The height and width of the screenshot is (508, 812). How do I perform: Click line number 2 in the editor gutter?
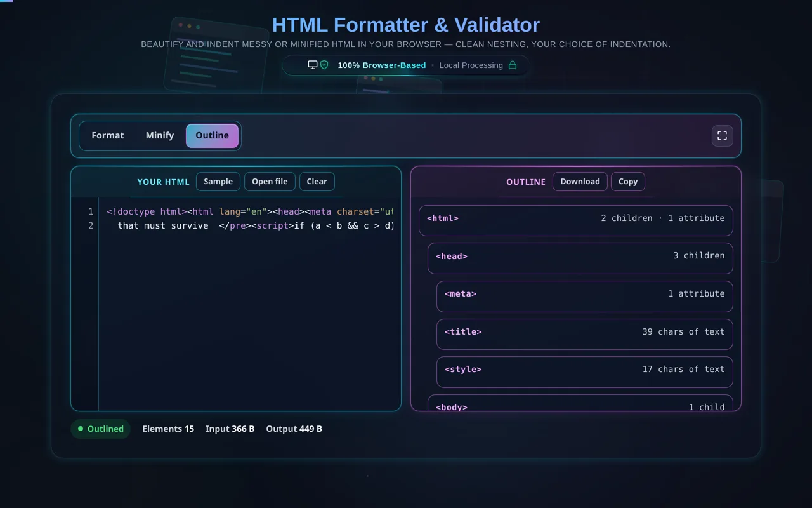91,225
